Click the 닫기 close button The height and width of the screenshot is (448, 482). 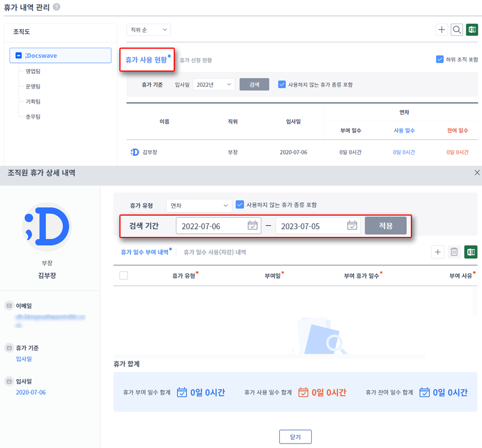point(295,437)
